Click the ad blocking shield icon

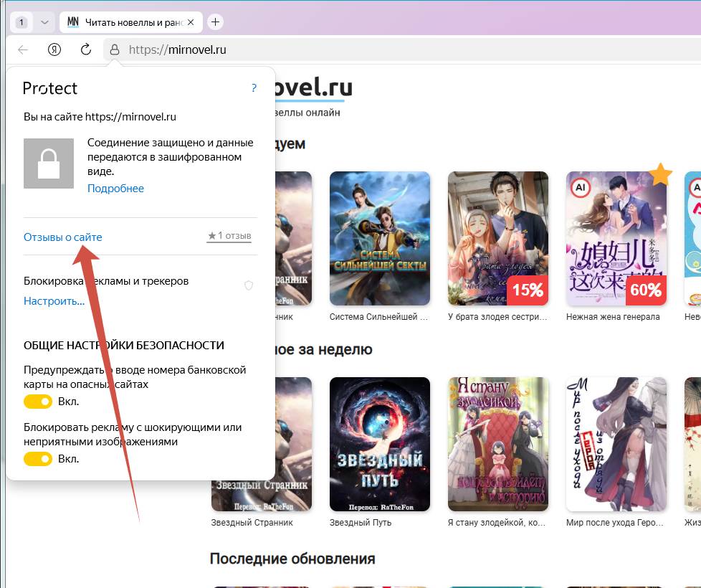point(249,285)
